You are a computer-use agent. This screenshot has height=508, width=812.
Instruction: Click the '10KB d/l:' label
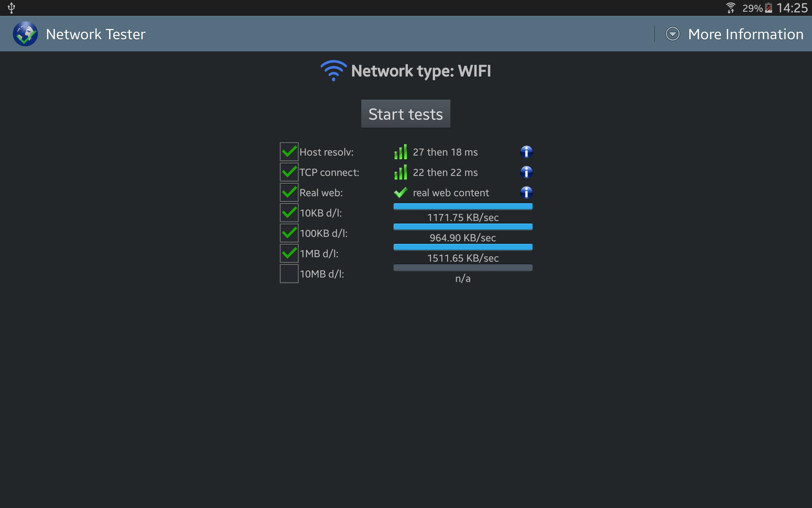click(321, 213)
